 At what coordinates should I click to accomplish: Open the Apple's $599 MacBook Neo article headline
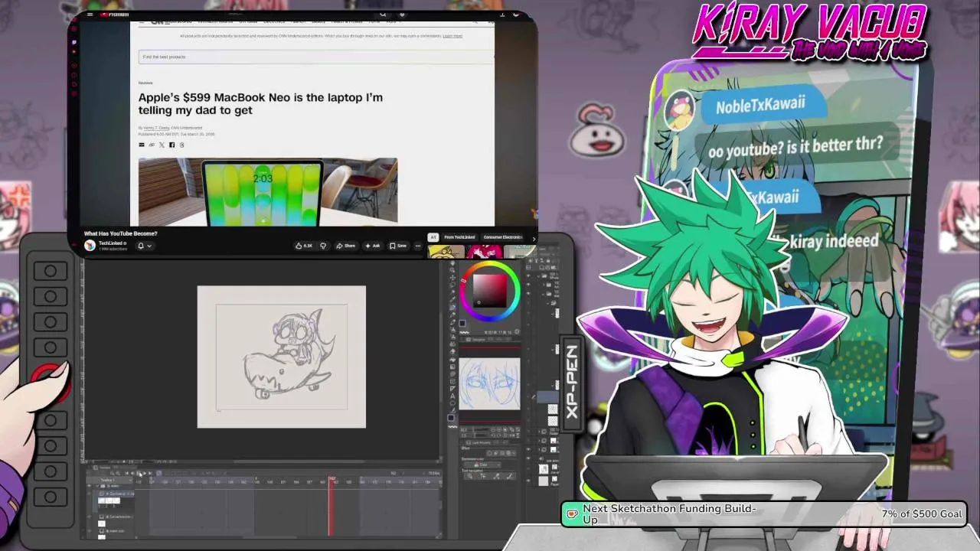pyautogui.click(x=261, y=103)
